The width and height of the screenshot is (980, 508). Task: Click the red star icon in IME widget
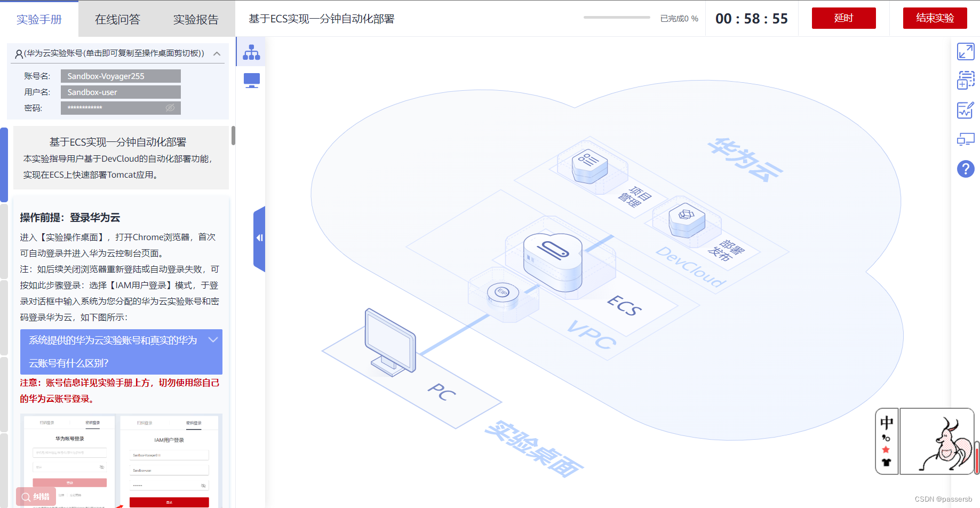pyautogui.click(x=886, y=450)
